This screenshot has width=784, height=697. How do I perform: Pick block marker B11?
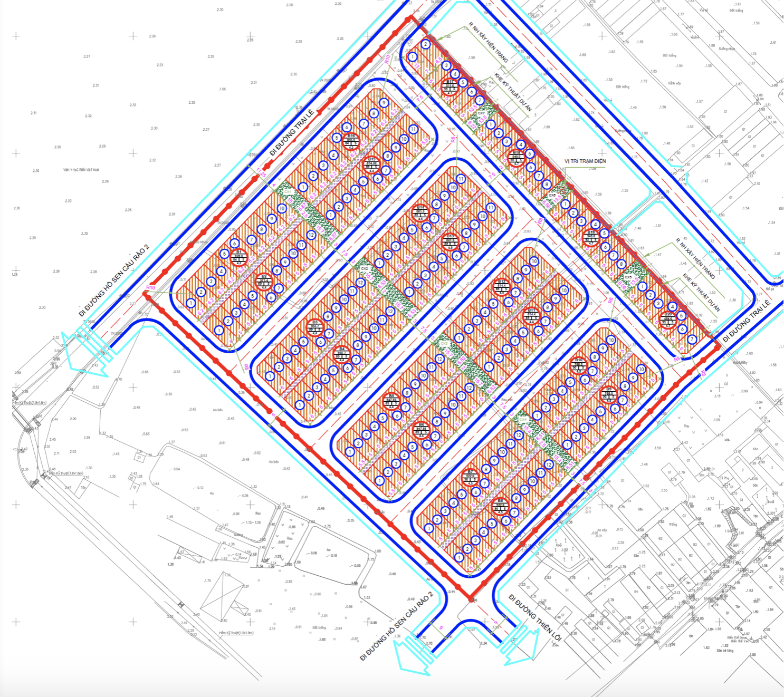(x=531, y=315)
